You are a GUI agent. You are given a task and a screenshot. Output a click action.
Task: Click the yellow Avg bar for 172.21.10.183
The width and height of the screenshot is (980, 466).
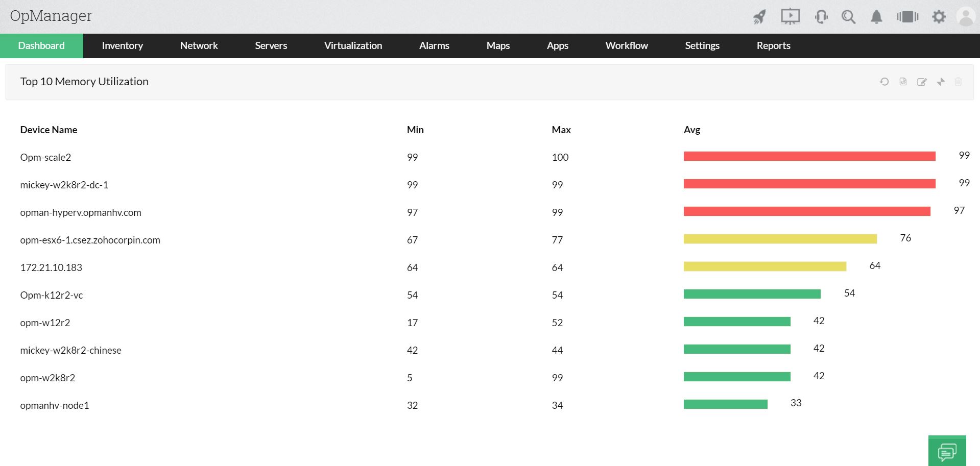coord(765,266)
